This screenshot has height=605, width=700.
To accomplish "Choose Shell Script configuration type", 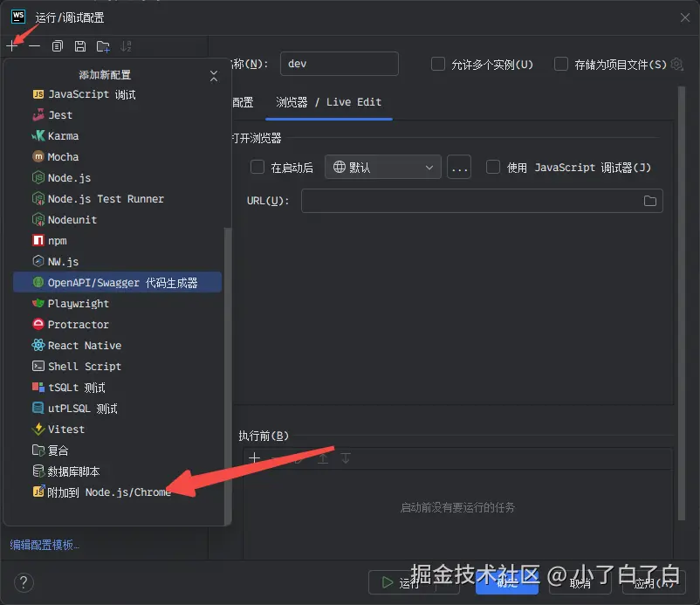I will [118, 367].
